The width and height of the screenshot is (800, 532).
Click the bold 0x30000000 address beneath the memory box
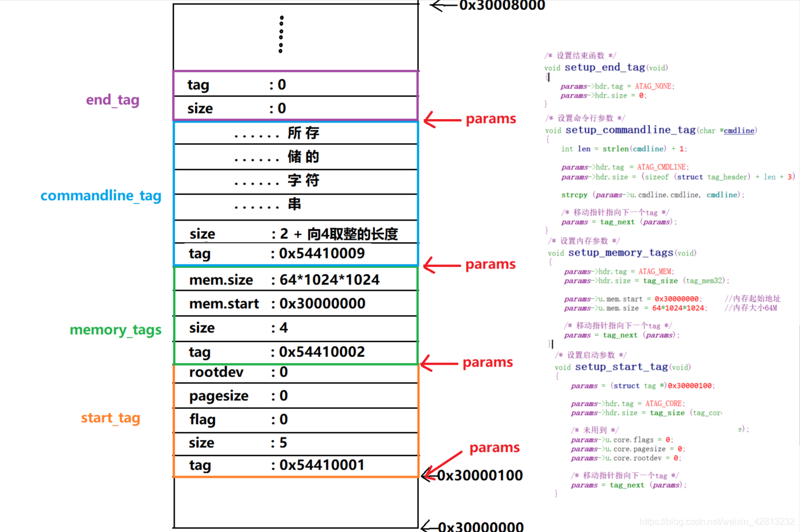(x=480, y=526)
